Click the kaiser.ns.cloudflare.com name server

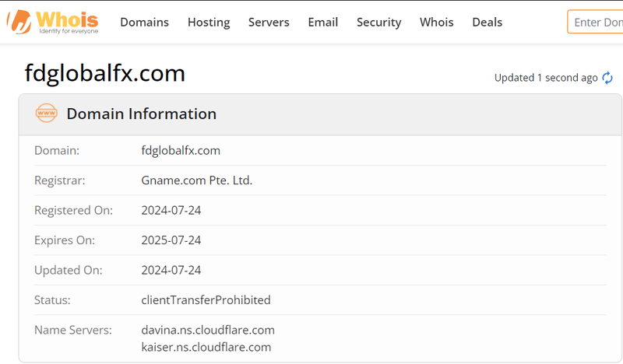click(206, 347)
